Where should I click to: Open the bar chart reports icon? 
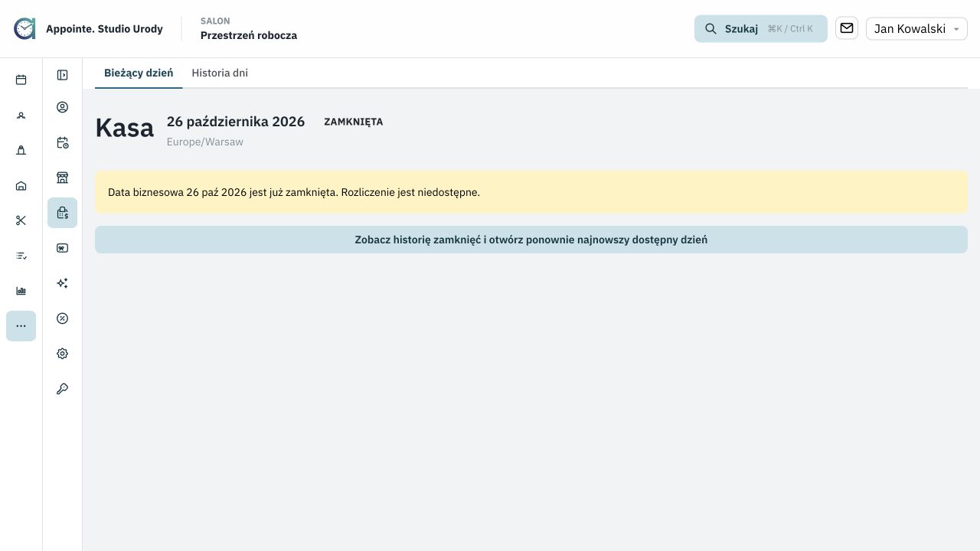[x=21, y=291]
